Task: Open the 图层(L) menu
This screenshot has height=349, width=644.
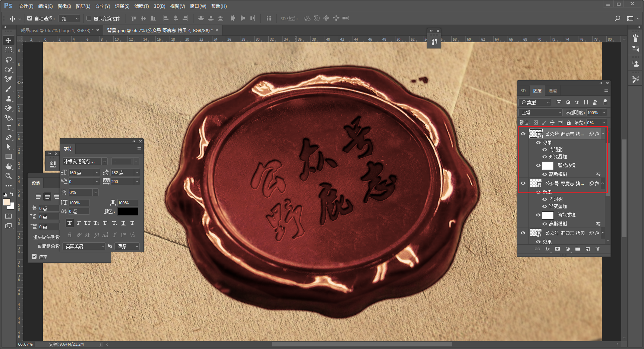Action: click(83, 6)
